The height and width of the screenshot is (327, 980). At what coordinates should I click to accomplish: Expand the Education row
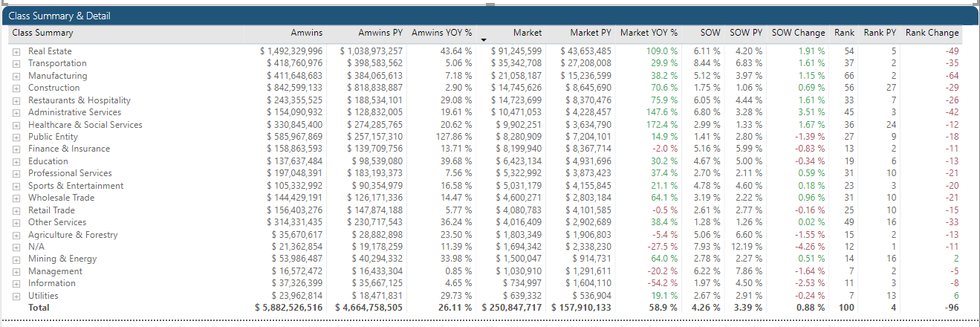(x=16, y=161)
